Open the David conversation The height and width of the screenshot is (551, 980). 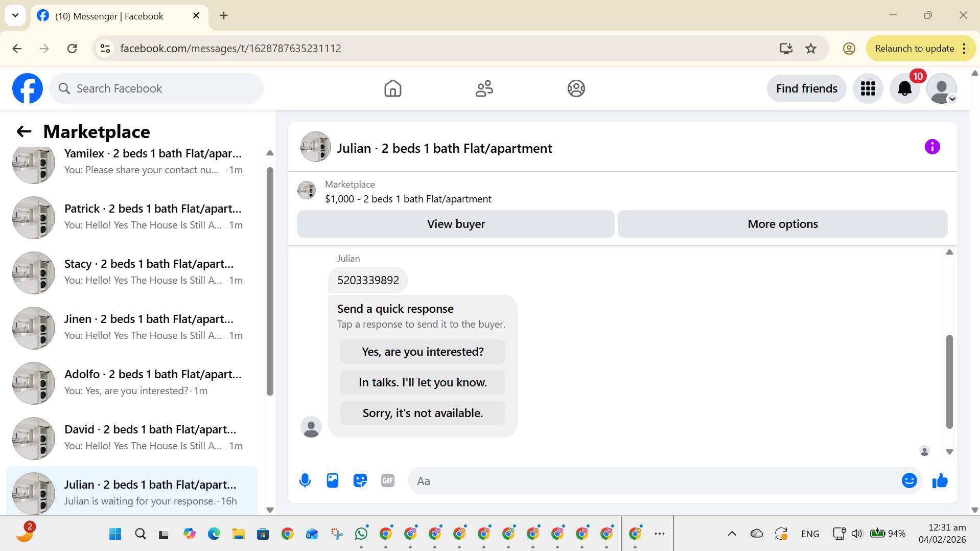coord(132,438)
